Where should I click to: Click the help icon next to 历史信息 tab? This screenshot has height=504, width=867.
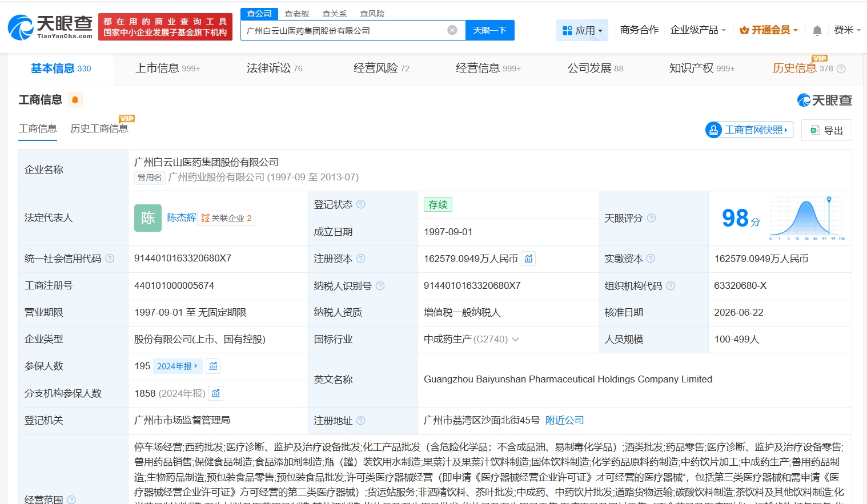[x=841, y=68]
